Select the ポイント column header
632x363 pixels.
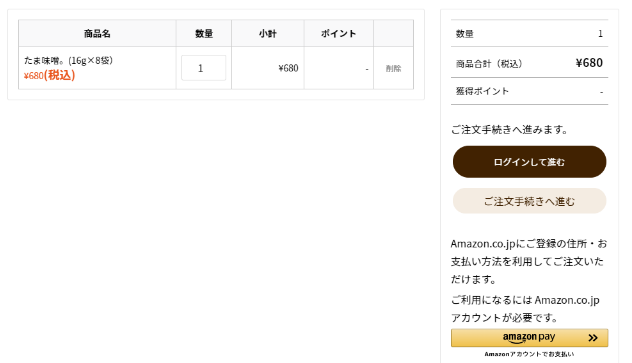[339, 34]
